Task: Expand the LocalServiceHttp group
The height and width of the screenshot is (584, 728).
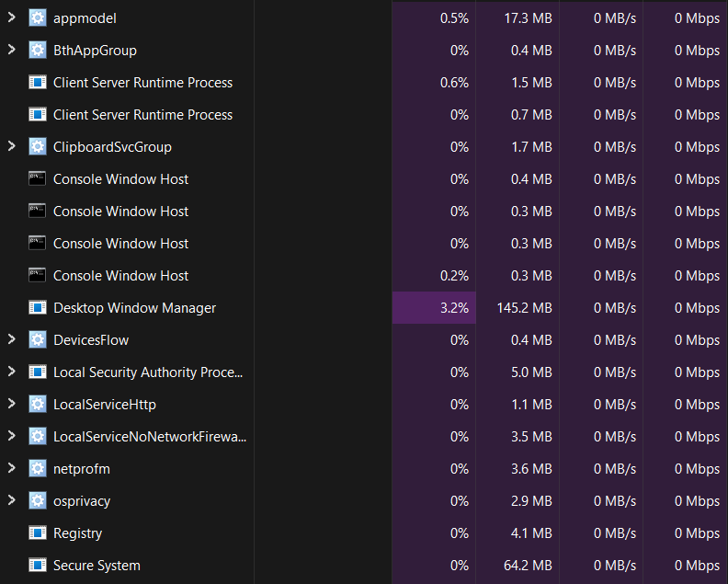Action: (12, 405)
